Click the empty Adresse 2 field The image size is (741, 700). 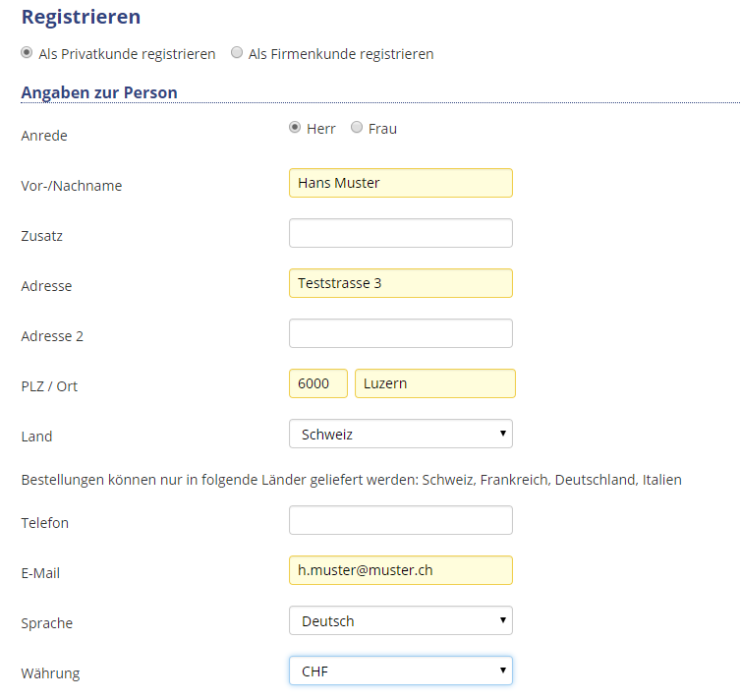(x=401, y=333)
